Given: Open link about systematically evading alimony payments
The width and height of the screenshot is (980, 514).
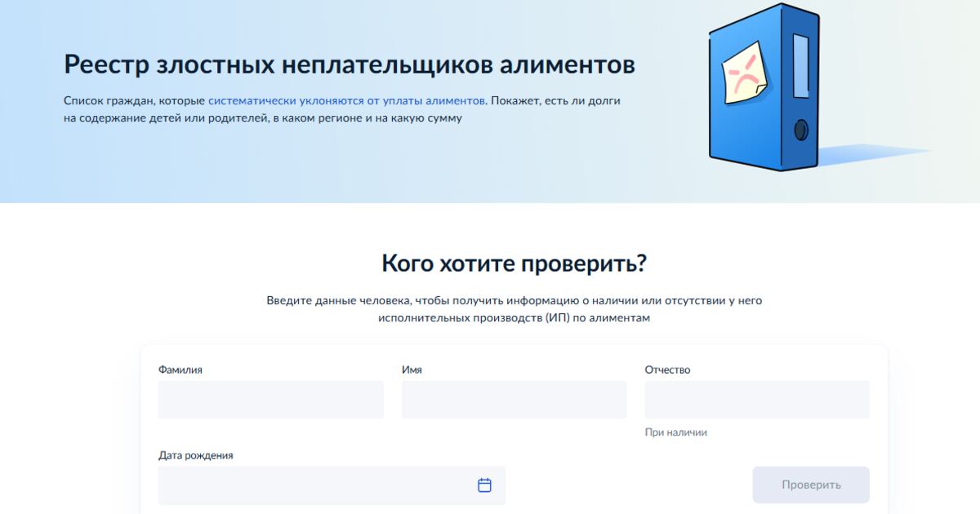Looking at the screenshot, I should (x=346, y=100).
